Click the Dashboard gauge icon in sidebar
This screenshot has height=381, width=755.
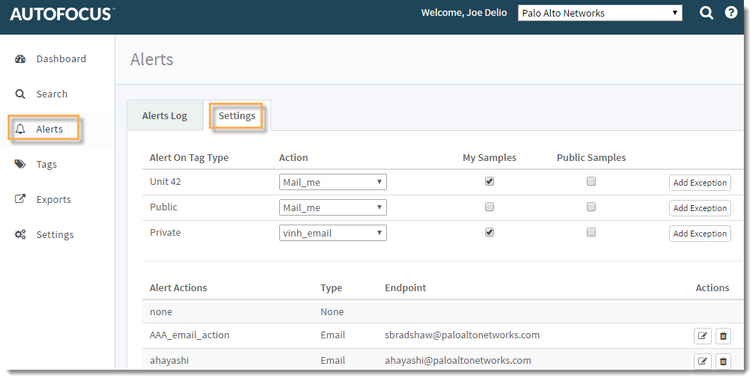[x=20, y=59]
